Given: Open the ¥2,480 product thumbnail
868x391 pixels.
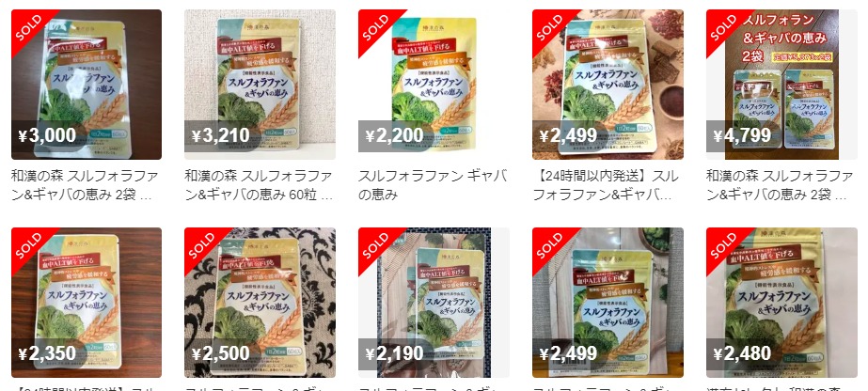Looking at the screenshot, I should (781, 303).
